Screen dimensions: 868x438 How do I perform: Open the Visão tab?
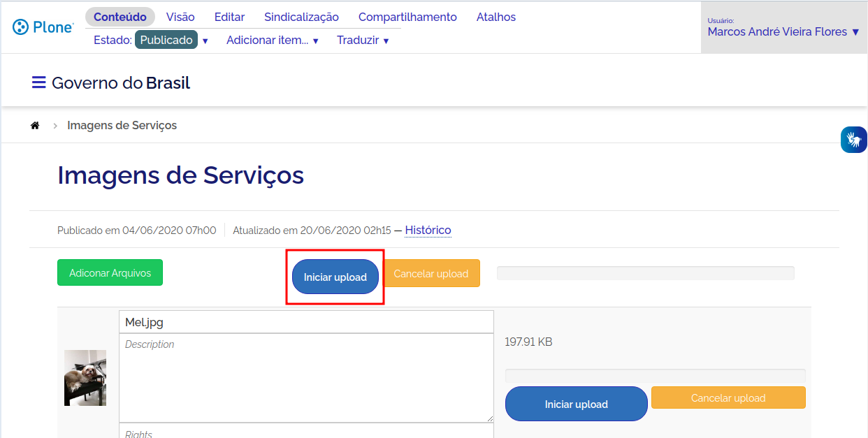tap(180, 17)
